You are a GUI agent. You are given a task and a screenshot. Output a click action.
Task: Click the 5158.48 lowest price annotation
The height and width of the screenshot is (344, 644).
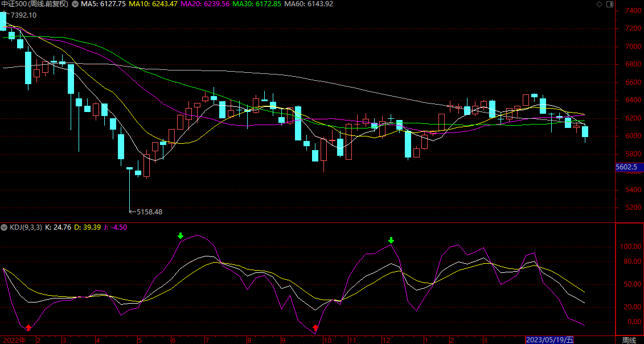(148, 212)
